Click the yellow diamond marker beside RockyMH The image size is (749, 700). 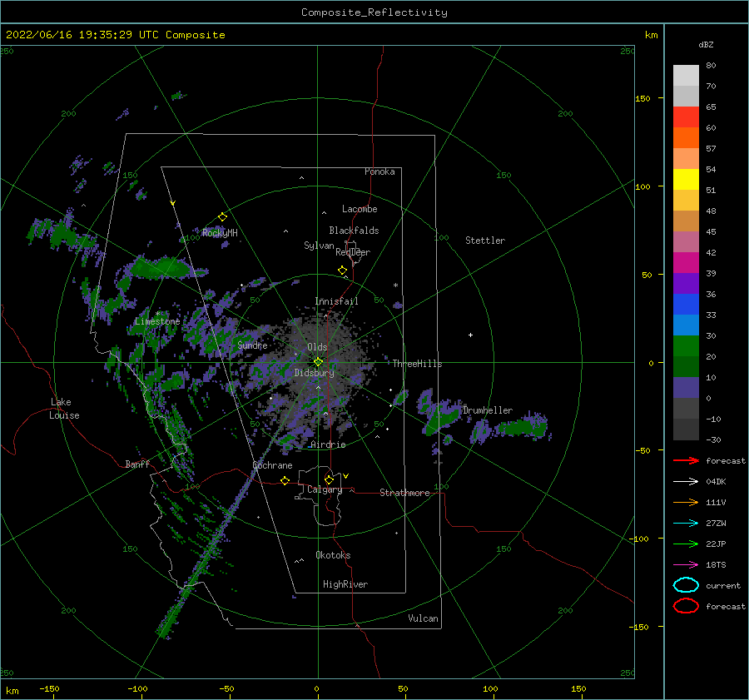pyautogui.click(x=222, y=217)
